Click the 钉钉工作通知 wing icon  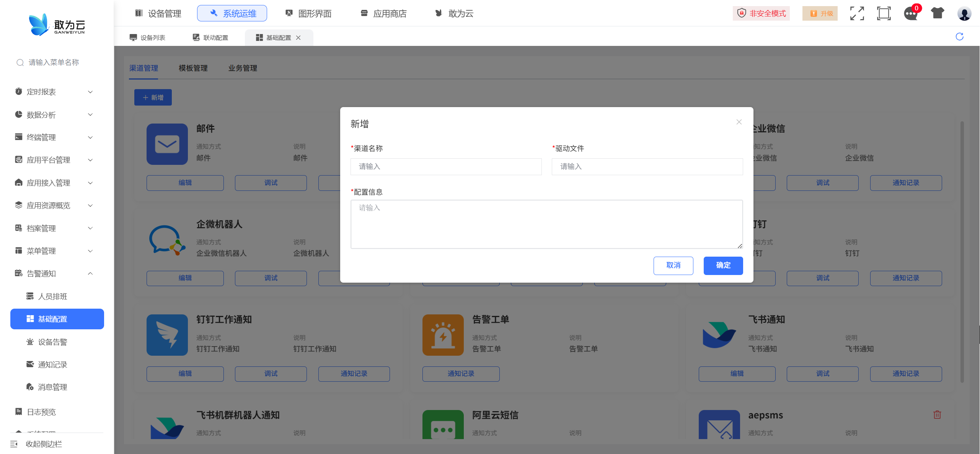(x=167, y=335)
